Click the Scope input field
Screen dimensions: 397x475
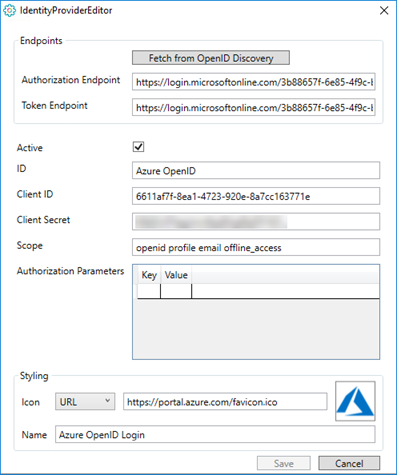[x=256, y=247]
